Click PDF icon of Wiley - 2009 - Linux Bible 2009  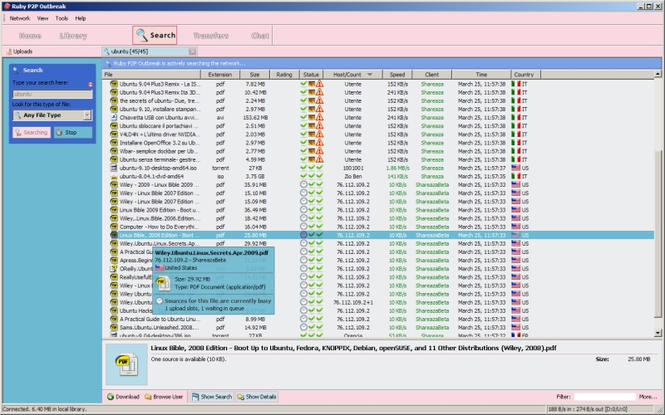pos(114,185)
